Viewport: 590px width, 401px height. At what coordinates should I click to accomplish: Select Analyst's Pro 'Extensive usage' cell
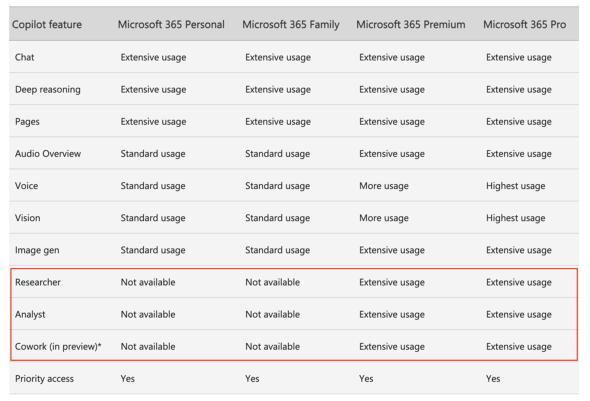click(x=519, y=314)
